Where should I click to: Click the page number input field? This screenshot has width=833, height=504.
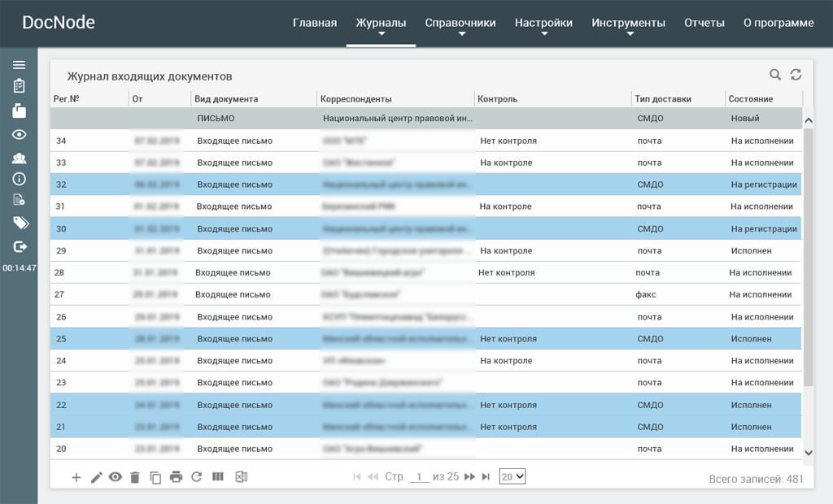[x=420, y=476]
